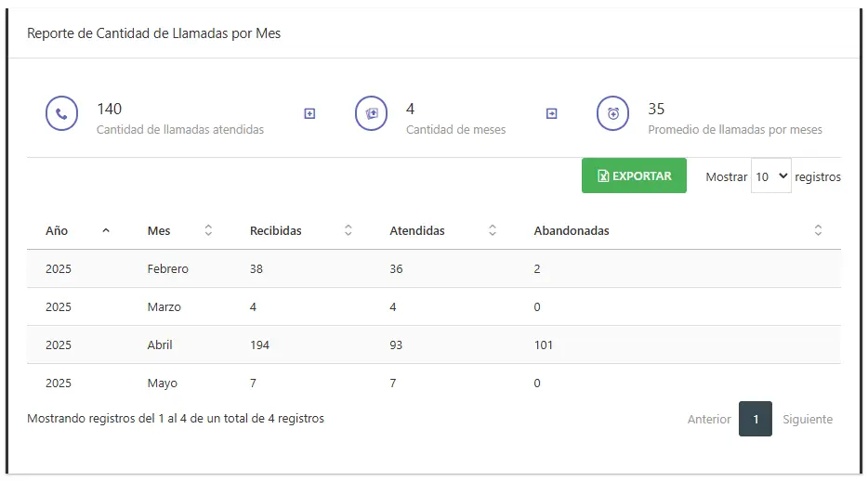Click the small square icon after Cantidad de meses
The height and width of the screenshot is (481, 868).
click(x=551, y=113)
